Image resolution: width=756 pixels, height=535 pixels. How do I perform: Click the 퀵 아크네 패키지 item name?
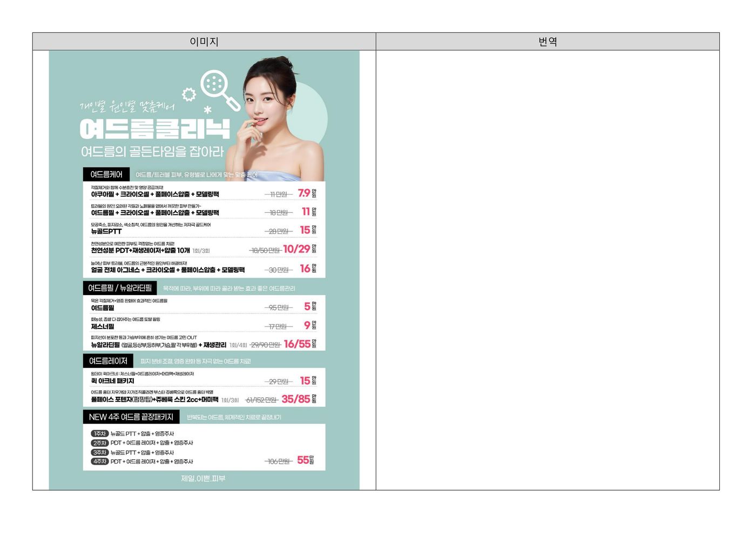pos(112,381)
